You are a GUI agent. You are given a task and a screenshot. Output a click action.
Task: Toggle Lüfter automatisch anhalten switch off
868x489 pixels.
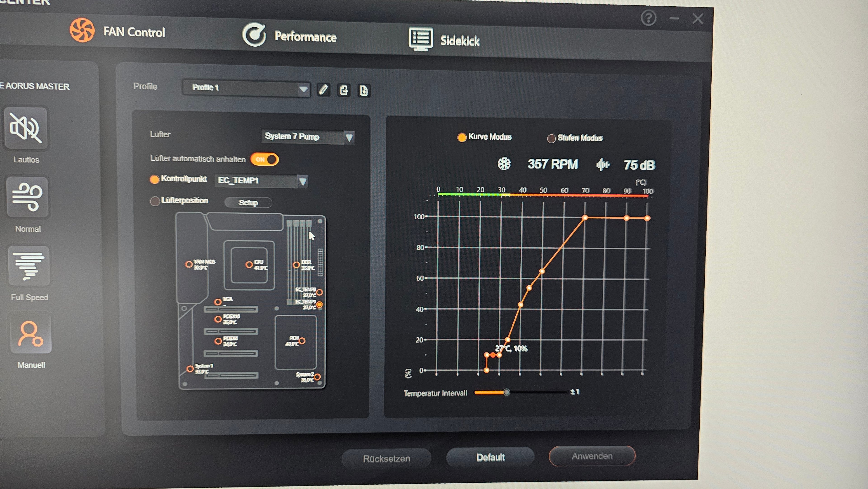264,159
